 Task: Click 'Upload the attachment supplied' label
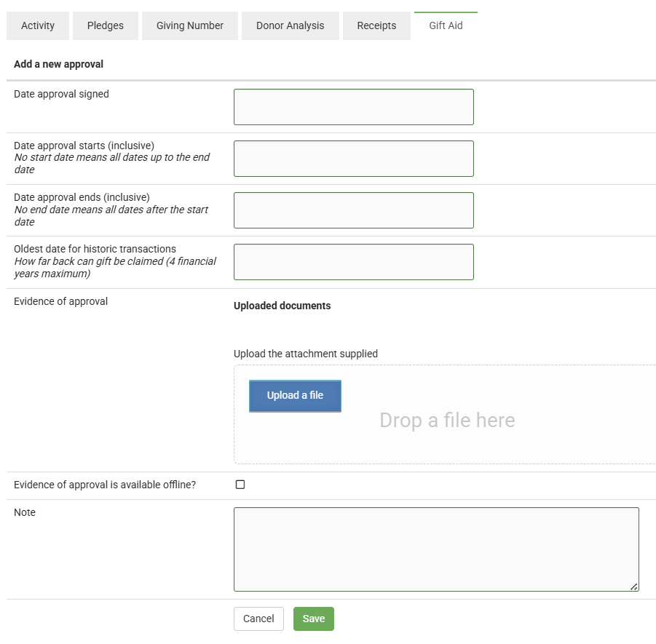coord(305,354)
